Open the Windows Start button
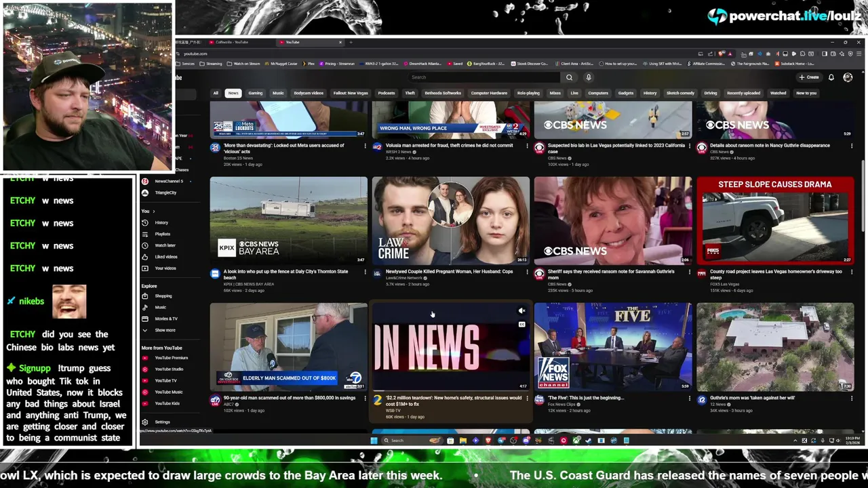The height and width of the screenshot is (488, 868). pos(374,441)
